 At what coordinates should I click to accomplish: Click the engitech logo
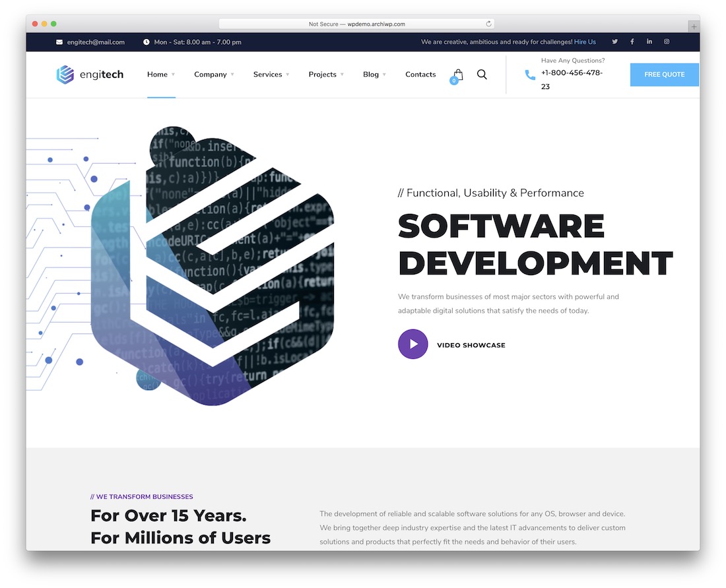[90, 75]
